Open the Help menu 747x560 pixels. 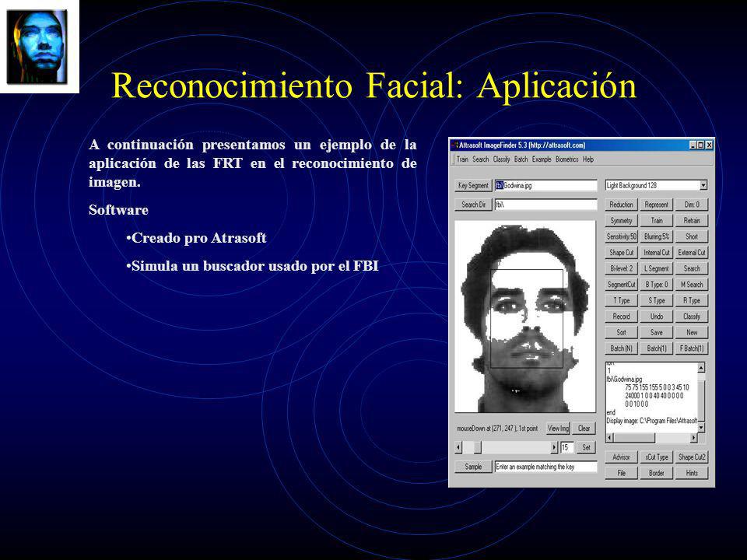coord(588,159)
